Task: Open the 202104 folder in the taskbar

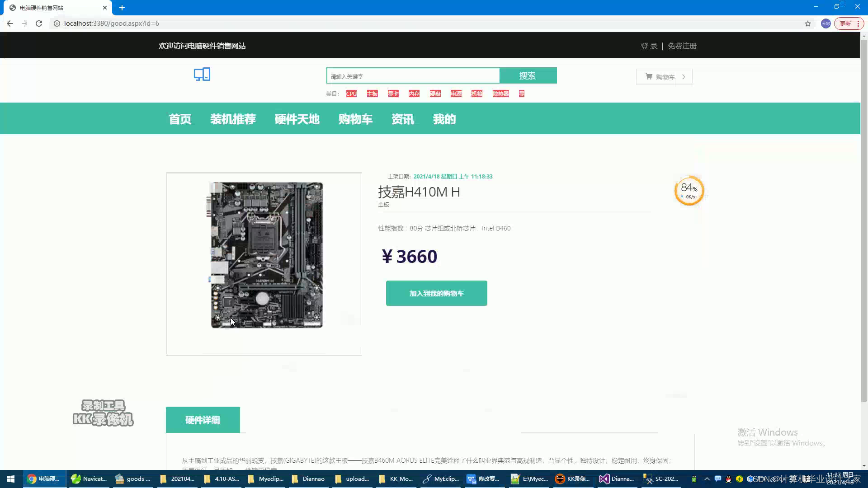Action: 177,479
